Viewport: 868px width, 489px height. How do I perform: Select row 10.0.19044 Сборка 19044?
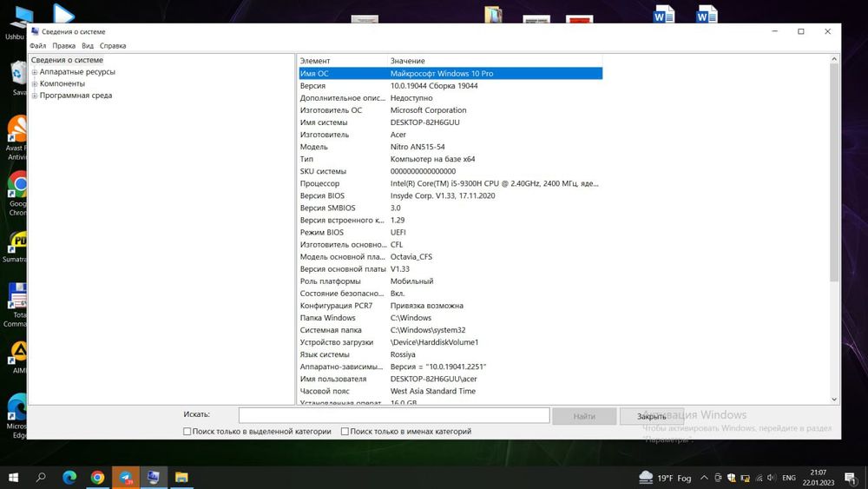tap(450, 86)
